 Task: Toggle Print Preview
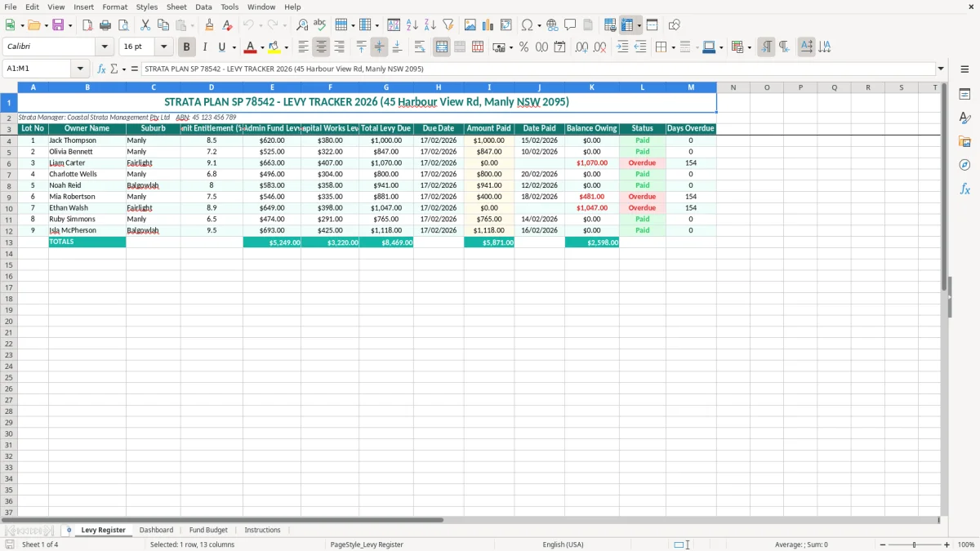pyautogui.click(x=123, y=25)
